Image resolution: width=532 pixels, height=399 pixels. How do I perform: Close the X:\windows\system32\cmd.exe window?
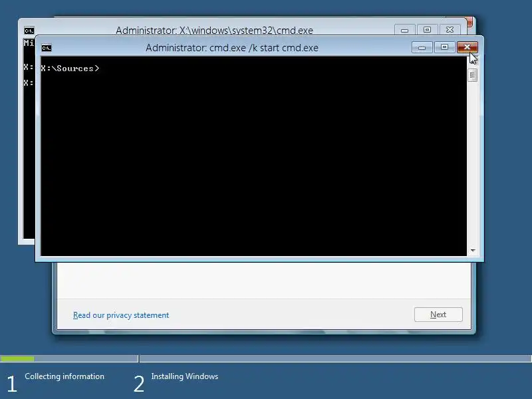click(450, 30)
